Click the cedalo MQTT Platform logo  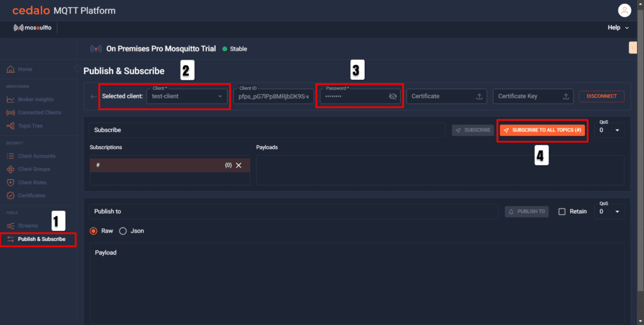64,10
